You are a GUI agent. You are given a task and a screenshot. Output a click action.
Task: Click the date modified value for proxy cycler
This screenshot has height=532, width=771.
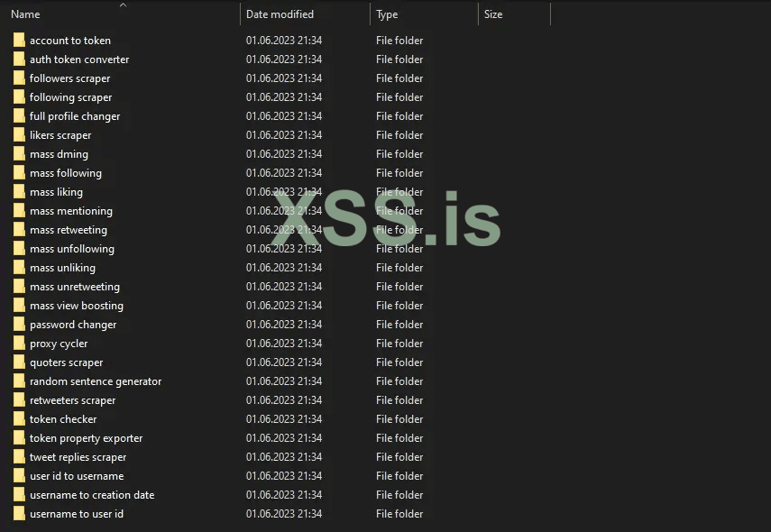pyautogui.click(x=284, y=344)
